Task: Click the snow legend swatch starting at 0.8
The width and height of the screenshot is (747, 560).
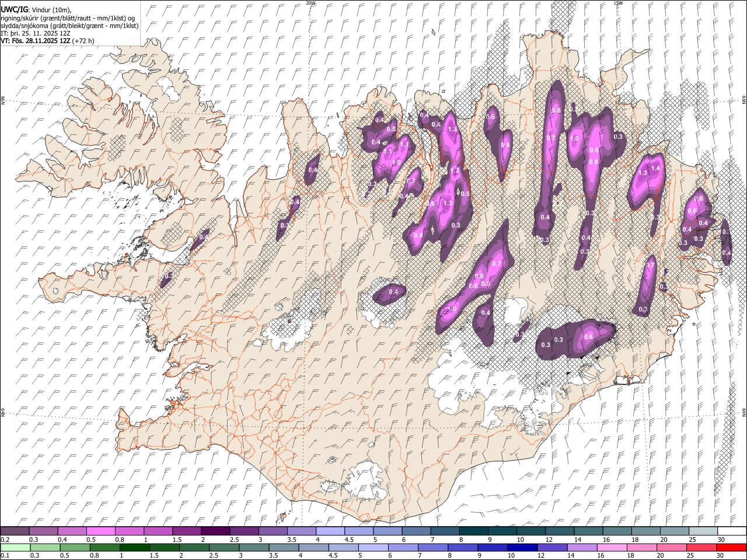Action: coord(129,531)
